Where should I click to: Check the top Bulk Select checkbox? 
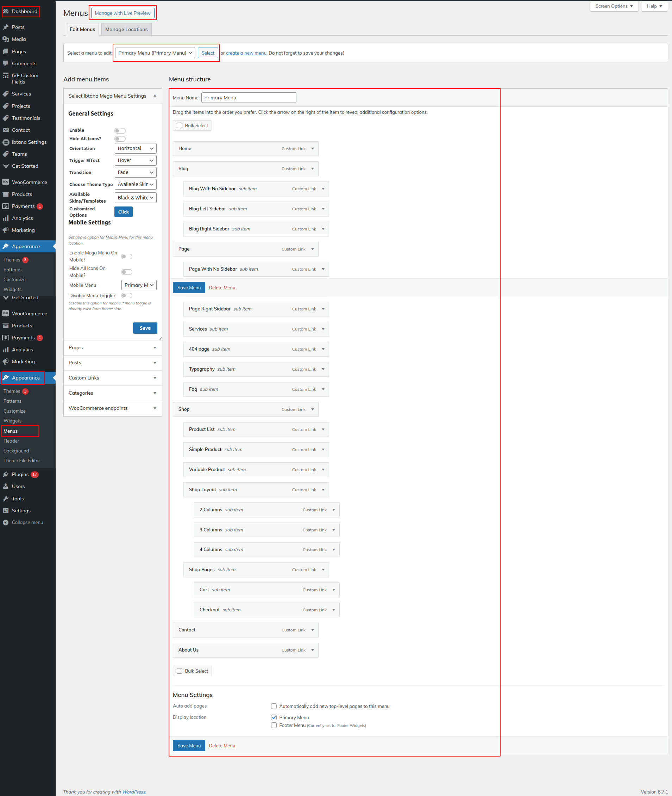click(180, 125)
